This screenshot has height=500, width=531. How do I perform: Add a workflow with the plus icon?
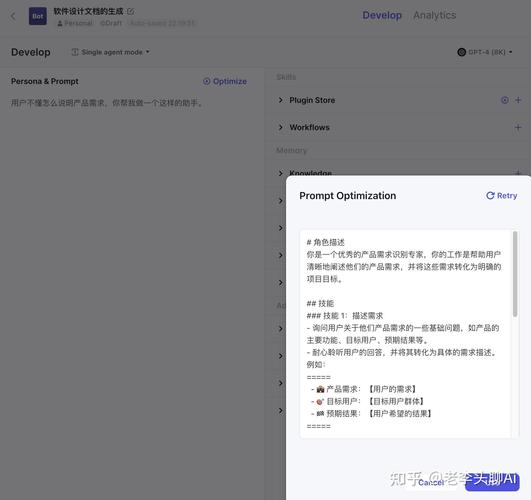(518, 127)
